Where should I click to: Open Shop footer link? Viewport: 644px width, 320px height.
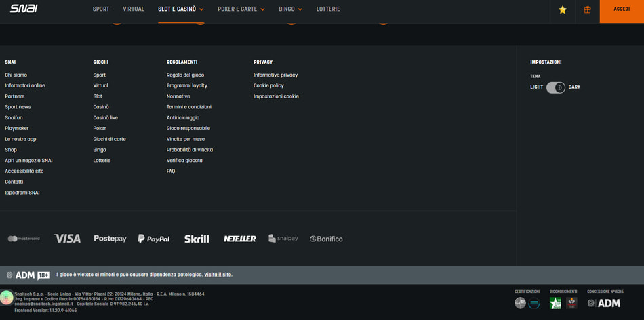point(11,150)
